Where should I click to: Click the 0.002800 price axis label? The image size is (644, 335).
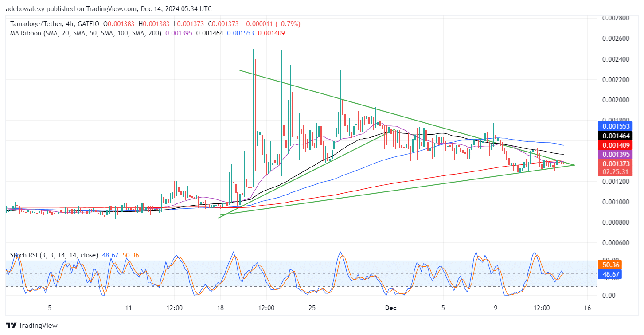point(615,18)
